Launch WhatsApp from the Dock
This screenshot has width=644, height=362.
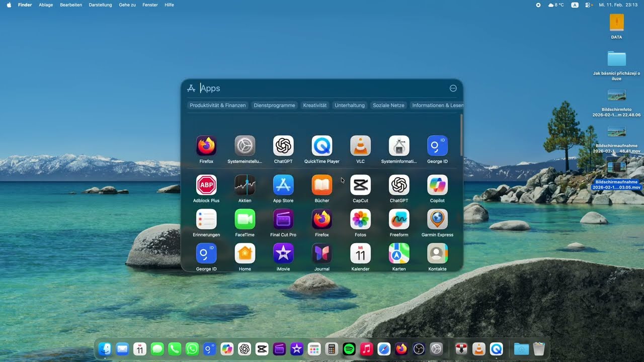192,349
